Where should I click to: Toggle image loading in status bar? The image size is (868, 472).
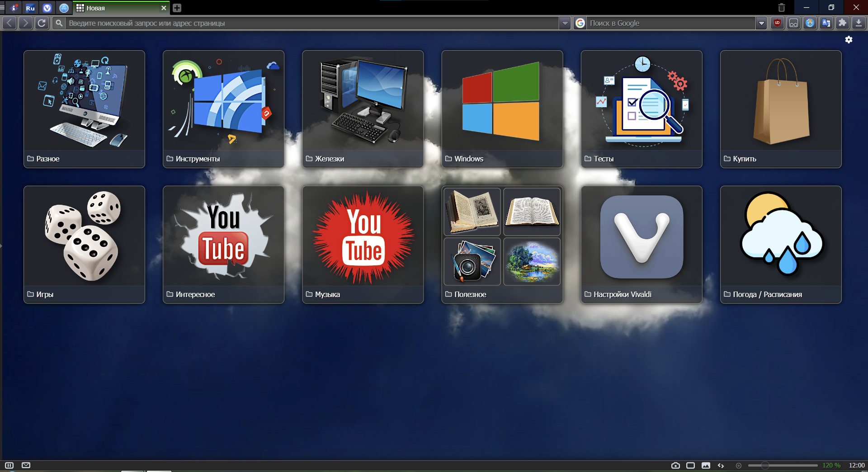pyautogui.click(x=706, y=465)
